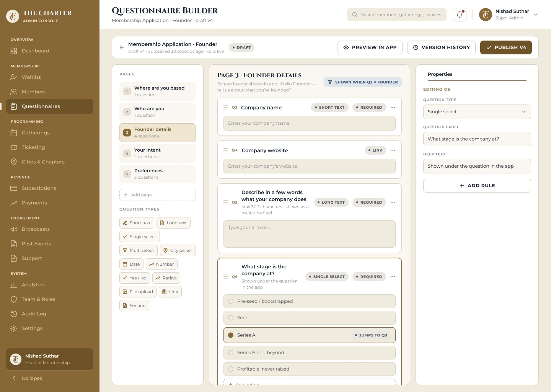Open the Q5 Long text type badge
Screen dimensions: 551x392
(x=331, y=203)
